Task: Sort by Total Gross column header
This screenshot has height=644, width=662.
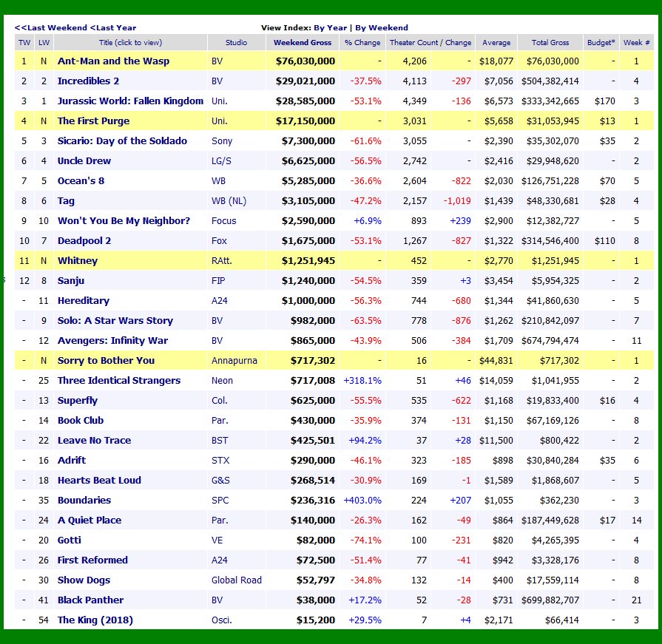Action: [550, 43]
